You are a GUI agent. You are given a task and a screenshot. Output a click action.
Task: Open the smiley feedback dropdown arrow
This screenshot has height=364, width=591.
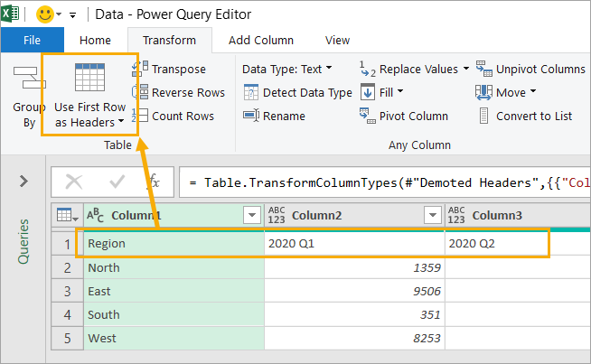click(59, 14)
